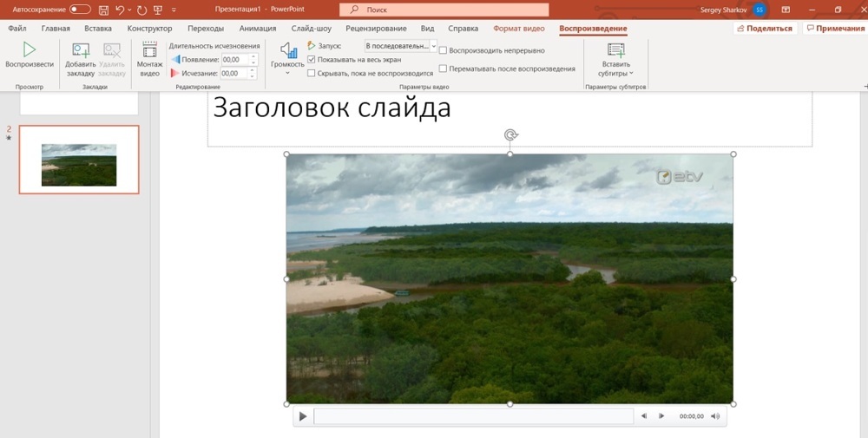
Task: Switch to the Справка tab
Action: (463, 29)
